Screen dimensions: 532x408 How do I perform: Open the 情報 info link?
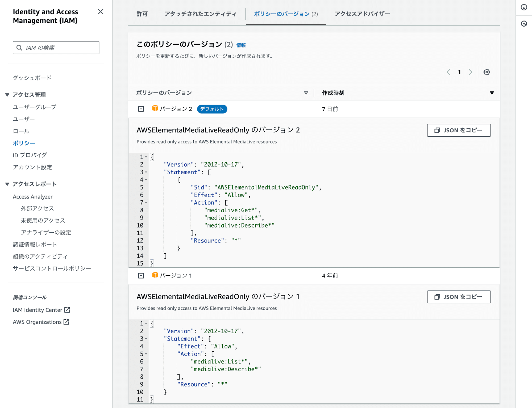click(x=241, y=45)
